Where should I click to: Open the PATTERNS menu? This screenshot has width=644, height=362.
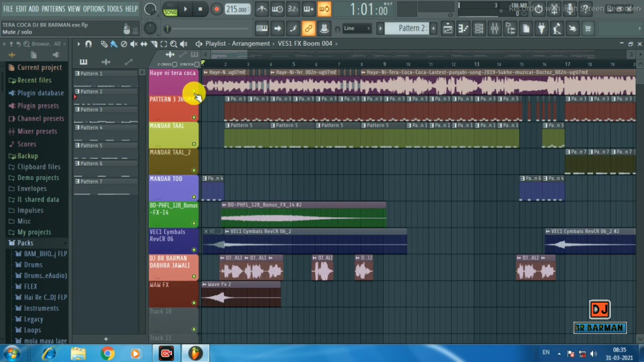53,9
